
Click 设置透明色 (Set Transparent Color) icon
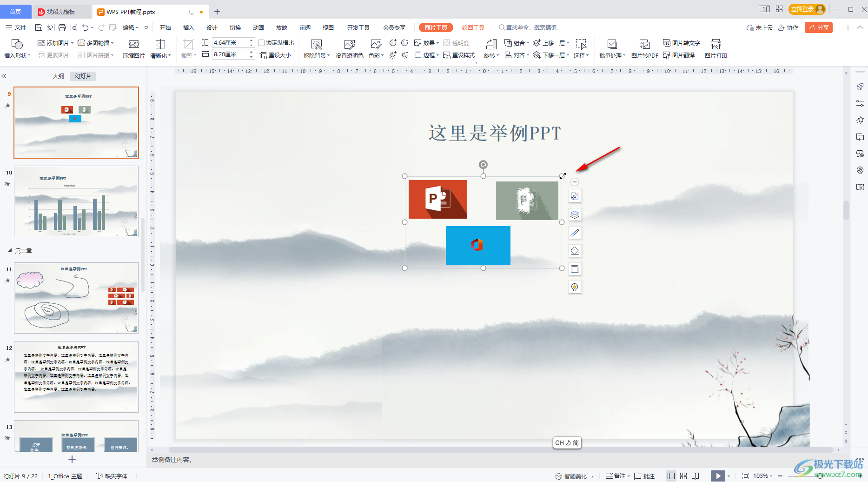point(350,44)
